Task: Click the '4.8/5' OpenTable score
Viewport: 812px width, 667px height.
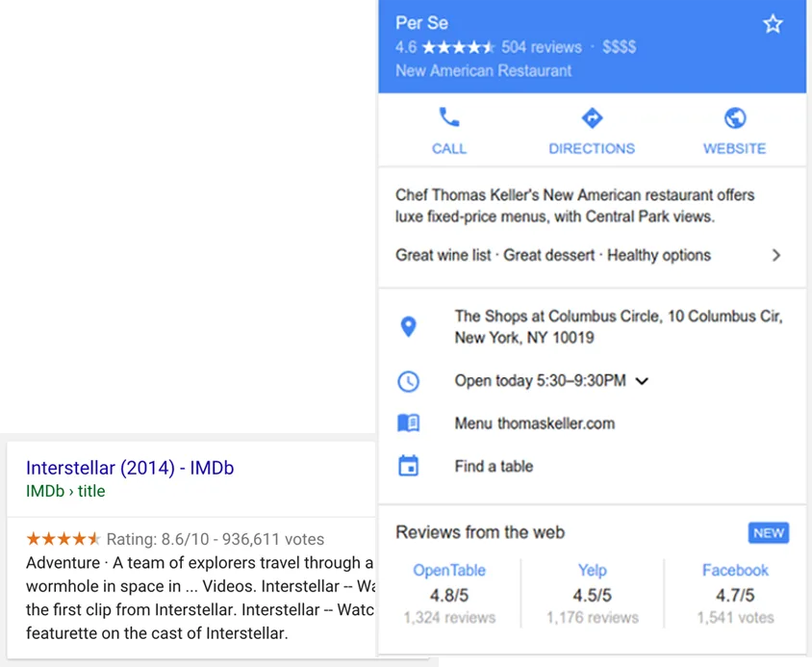Action: [x=449, y=596]
